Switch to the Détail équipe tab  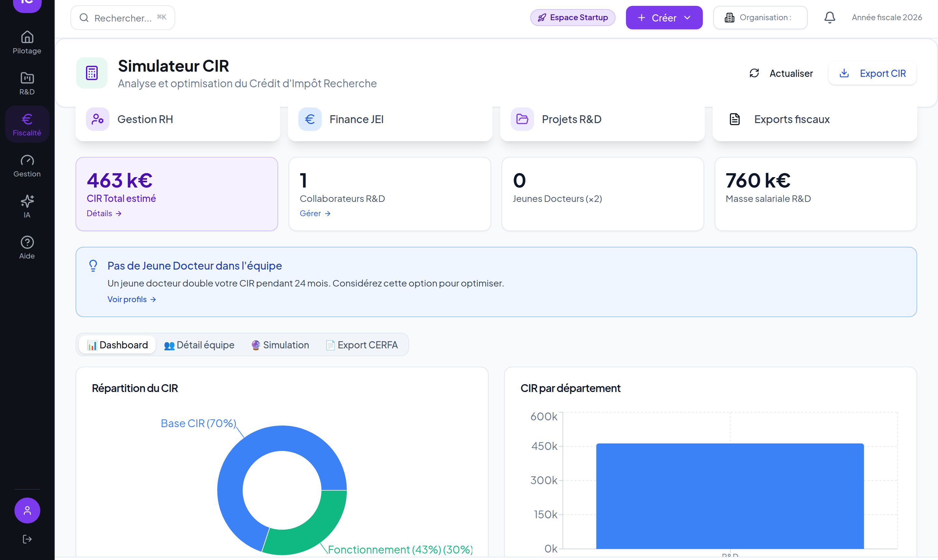199,345
